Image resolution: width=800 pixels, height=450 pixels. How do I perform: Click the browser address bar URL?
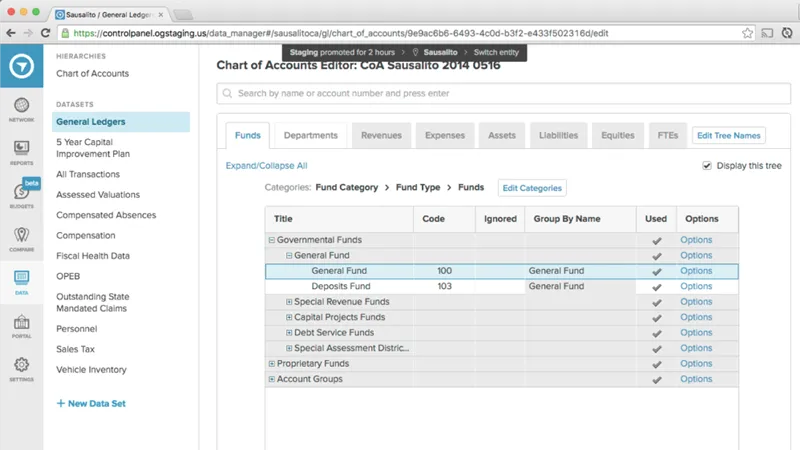coord(341,33)
